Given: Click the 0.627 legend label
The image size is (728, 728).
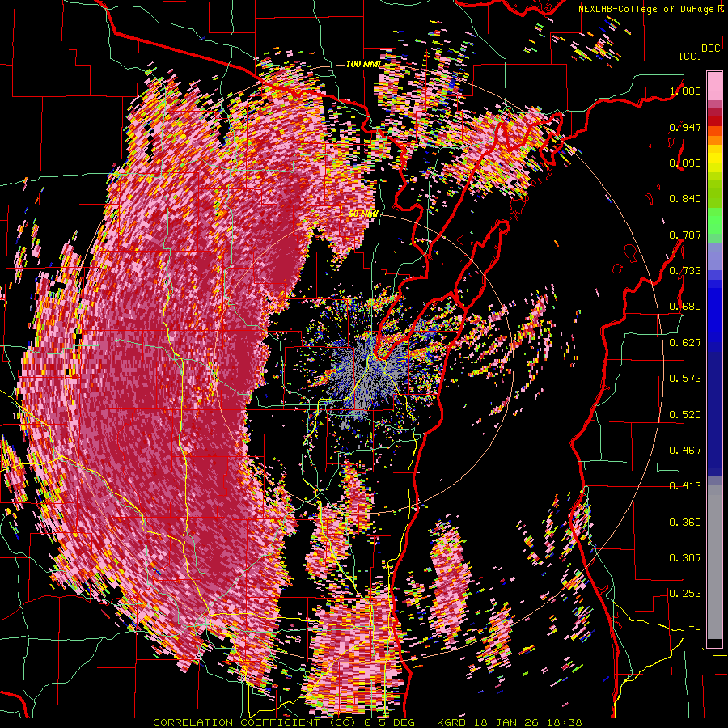Looking at the screenshot, I should (685, 343).
